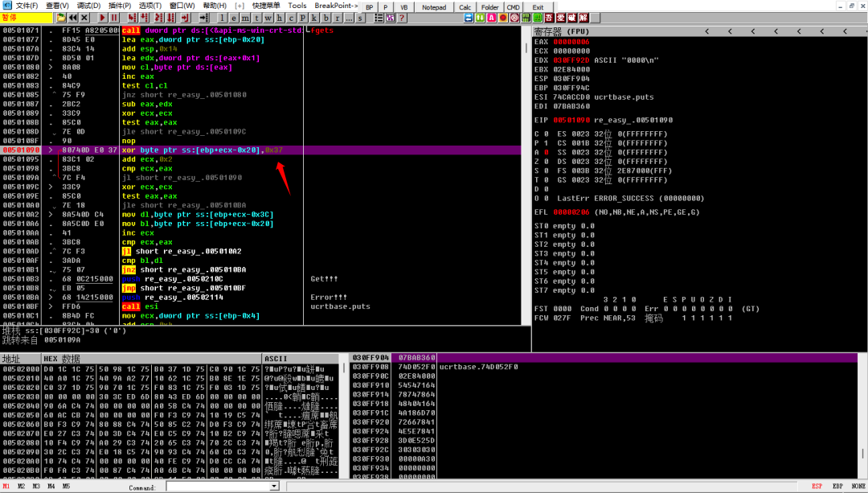Image resolution: width=868 pixels, height=493 pixels.
Task: Open executable modules with the 'e' button
Action: pyautogui.click(x=234, y=18)
